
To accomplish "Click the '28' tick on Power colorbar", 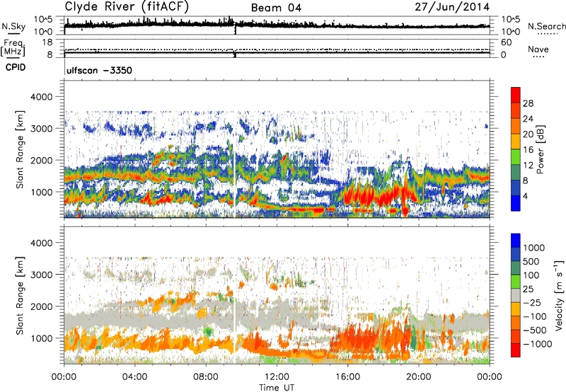I will click(528, 103).
